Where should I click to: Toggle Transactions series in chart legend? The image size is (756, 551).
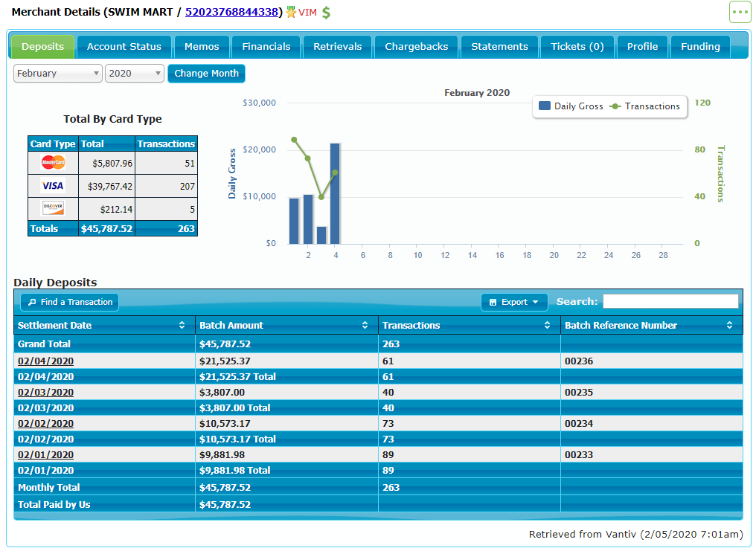[x=644, y=106]
